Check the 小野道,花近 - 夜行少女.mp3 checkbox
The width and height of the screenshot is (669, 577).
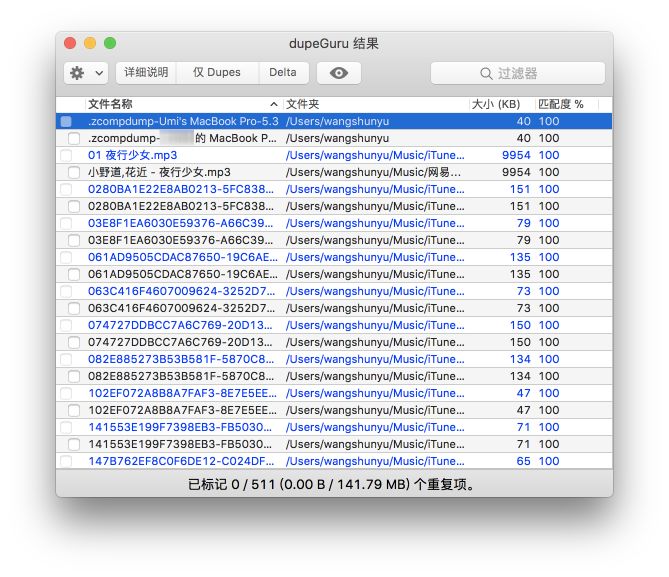[74, 172]
